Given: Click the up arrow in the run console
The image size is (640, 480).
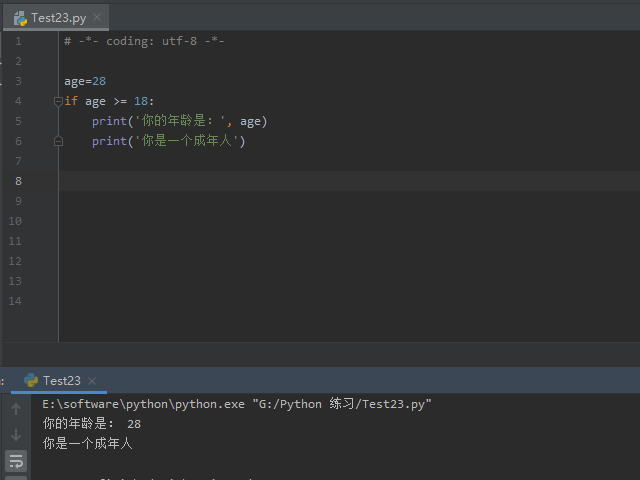Looking at the screenshot, I should point(16,409).
